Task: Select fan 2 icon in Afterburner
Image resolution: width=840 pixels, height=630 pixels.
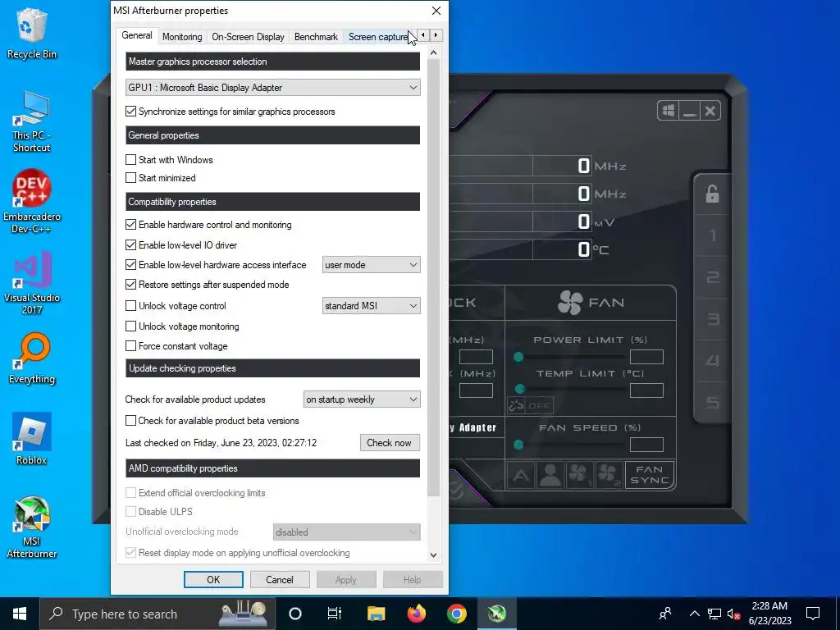Action: (x=608, y=475)
